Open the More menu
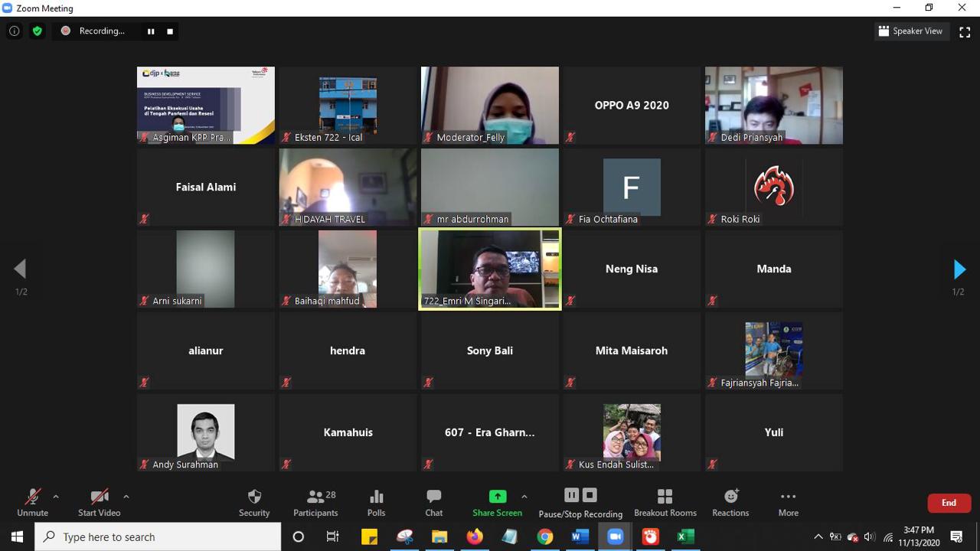This screenshot has width=980, height=551. pos(788,502)
